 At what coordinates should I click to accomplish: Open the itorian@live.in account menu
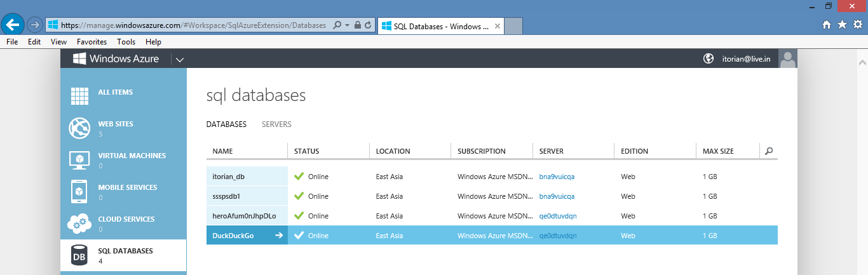tap(747, 59)
